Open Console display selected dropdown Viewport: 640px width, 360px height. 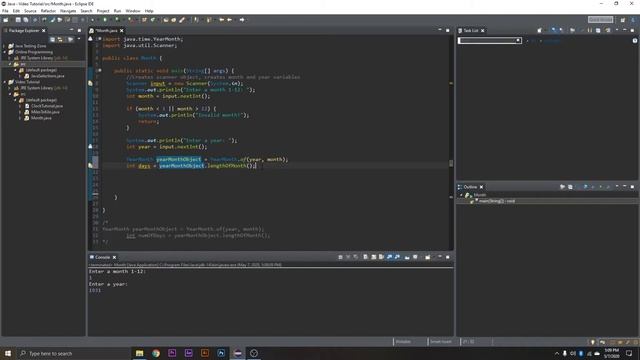tap(416, 257)
